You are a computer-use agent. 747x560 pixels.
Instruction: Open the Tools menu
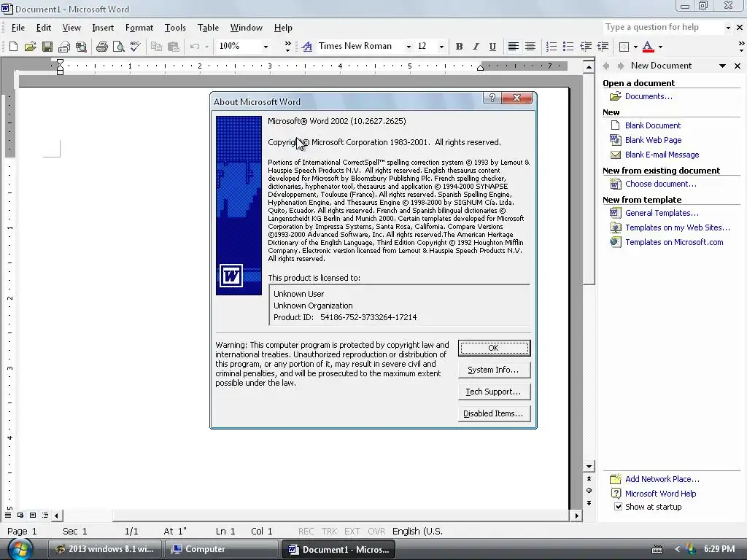click(175, 28)
